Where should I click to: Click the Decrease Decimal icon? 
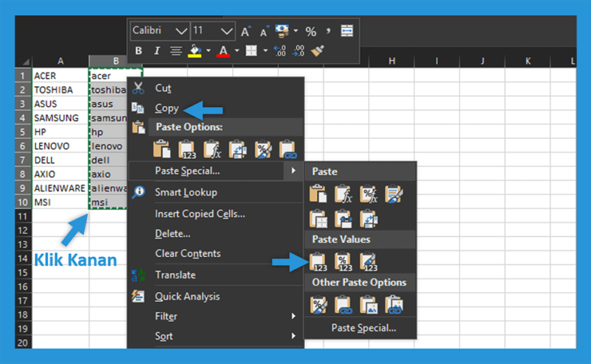click(298, 51)
